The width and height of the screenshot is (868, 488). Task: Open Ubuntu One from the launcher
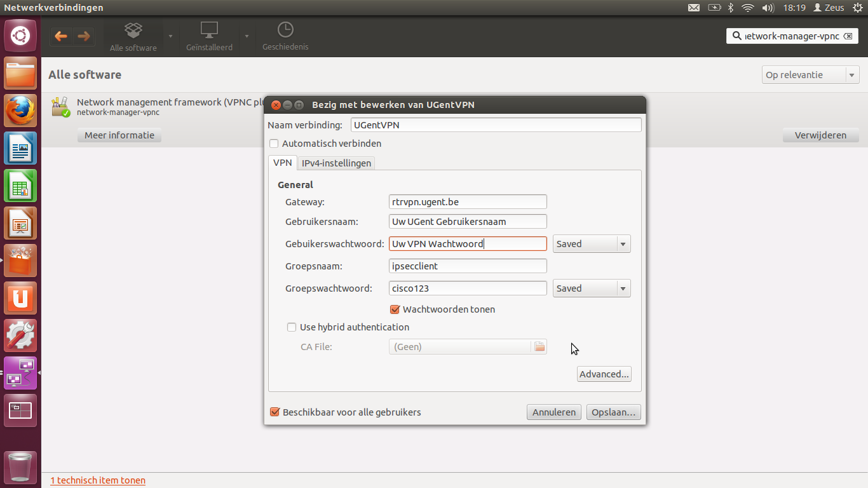coord(20,298)
